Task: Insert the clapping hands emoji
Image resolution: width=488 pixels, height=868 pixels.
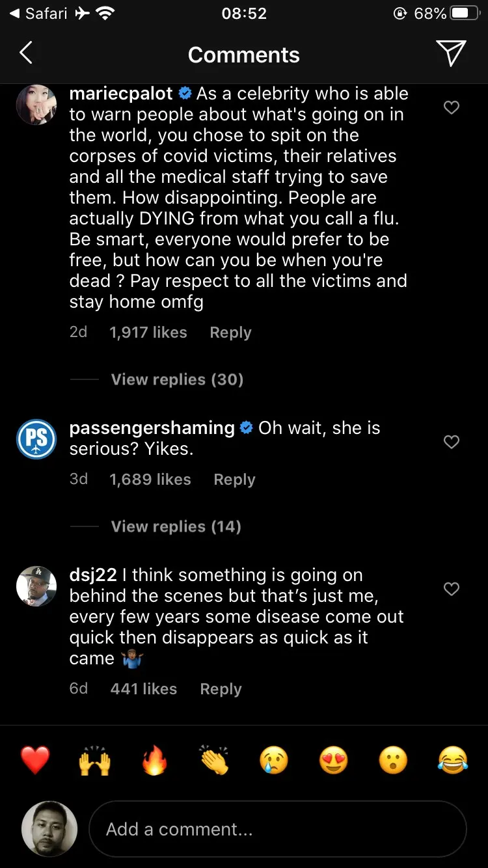Action: point(214,760)
